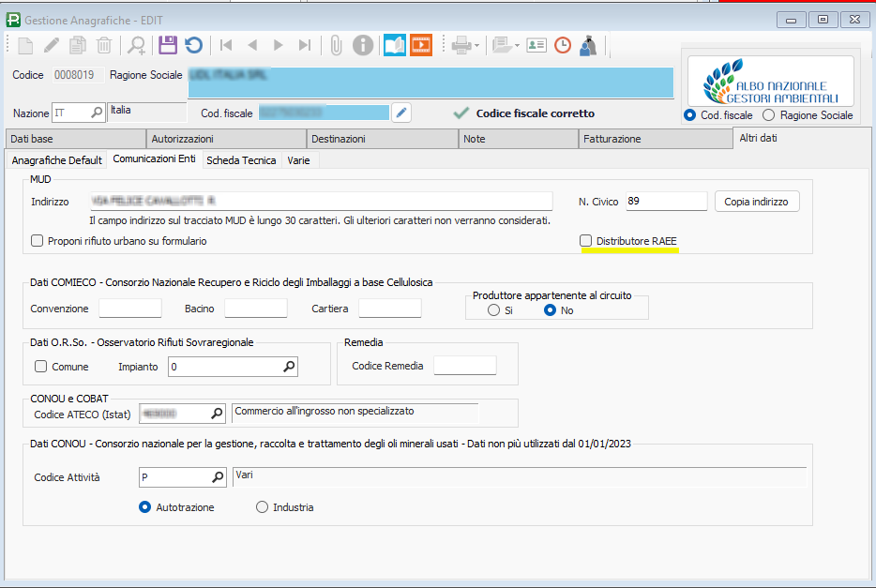Go to the first record
The height and width of the screenshot is (588, 876).
226,44
